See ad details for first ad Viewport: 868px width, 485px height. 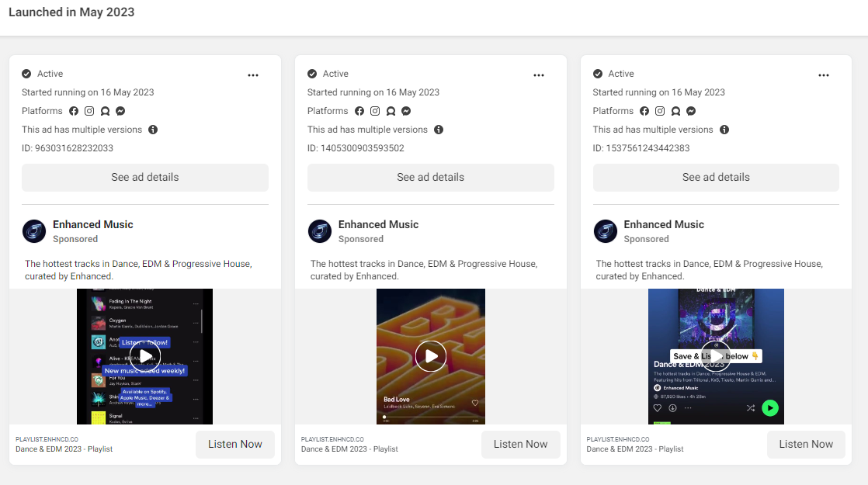(x=145, y=178)
